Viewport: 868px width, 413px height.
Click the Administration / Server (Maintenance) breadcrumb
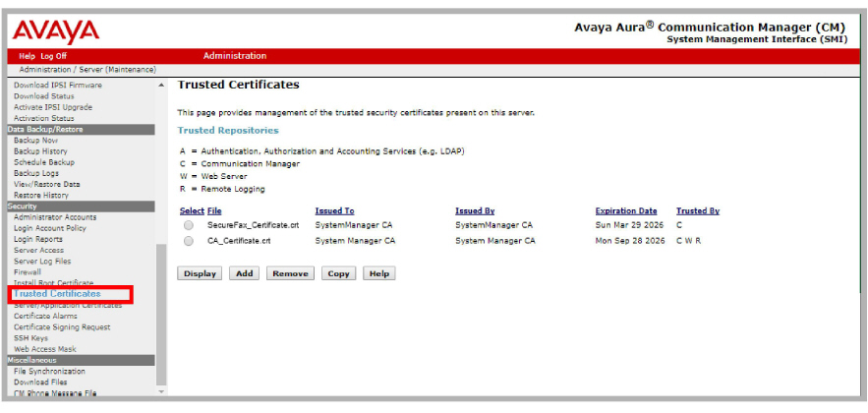[87, 70]
